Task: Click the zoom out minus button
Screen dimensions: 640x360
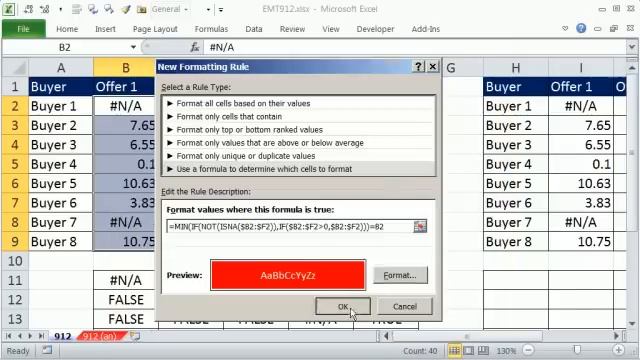Action: pyautogui.click(x=528, y=350)
